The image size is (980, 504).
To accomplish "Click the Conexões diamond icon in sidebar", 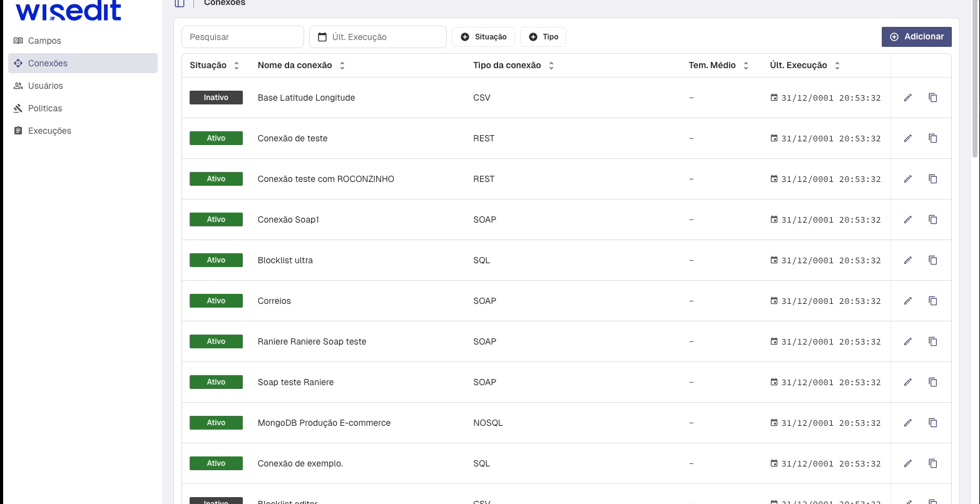I will click(x=18, y=63).
